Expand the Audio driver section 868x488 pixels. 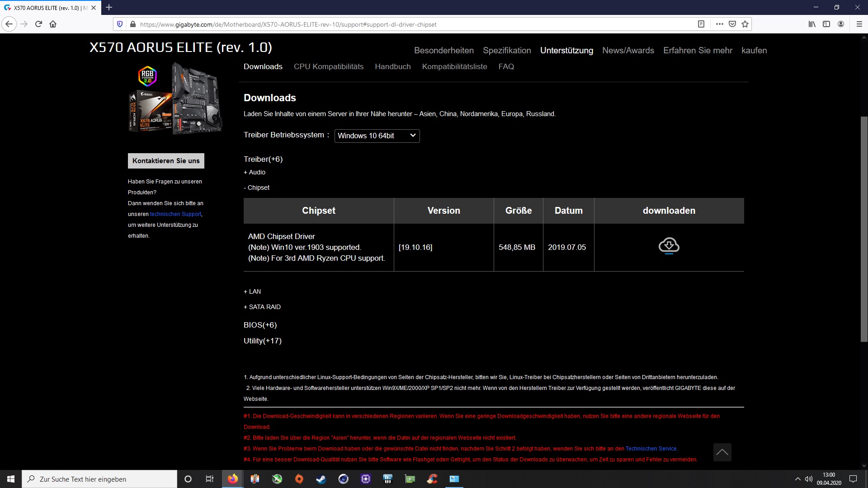(x=255, y=172)
